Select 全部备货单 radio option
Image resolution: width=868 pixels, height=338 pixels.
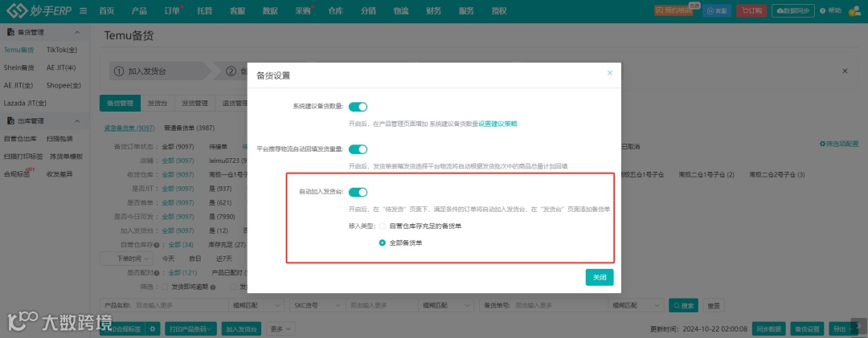coord(382,242)
